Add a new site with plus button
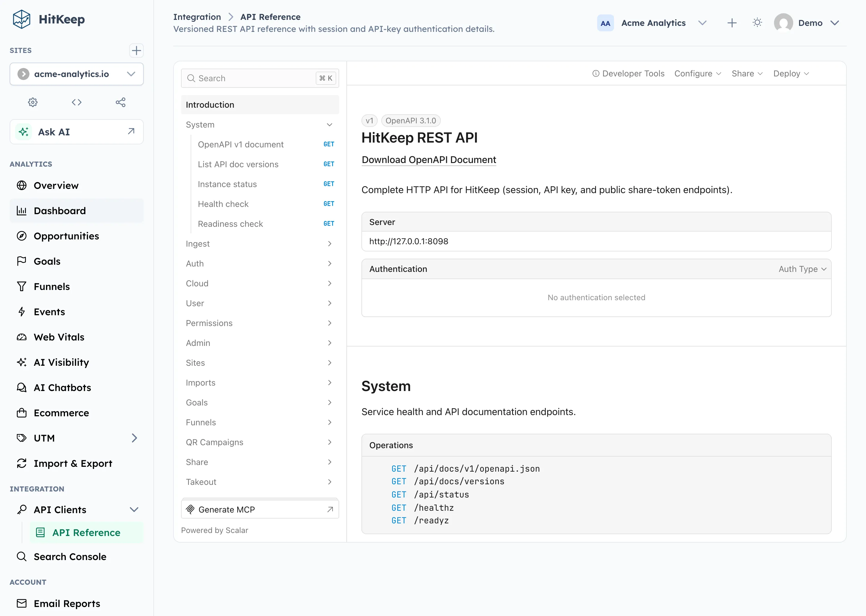This screenshot has width=866, height=616. click(136, 51)
